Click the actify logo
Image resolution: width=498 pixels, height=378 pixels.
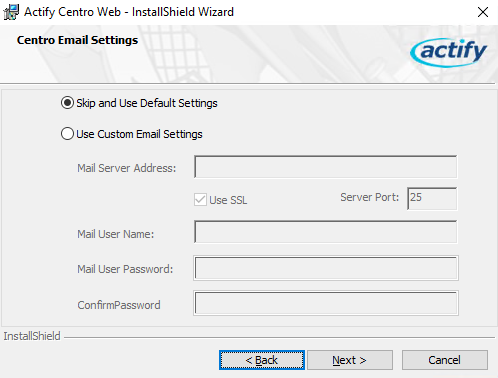(449, 52)
